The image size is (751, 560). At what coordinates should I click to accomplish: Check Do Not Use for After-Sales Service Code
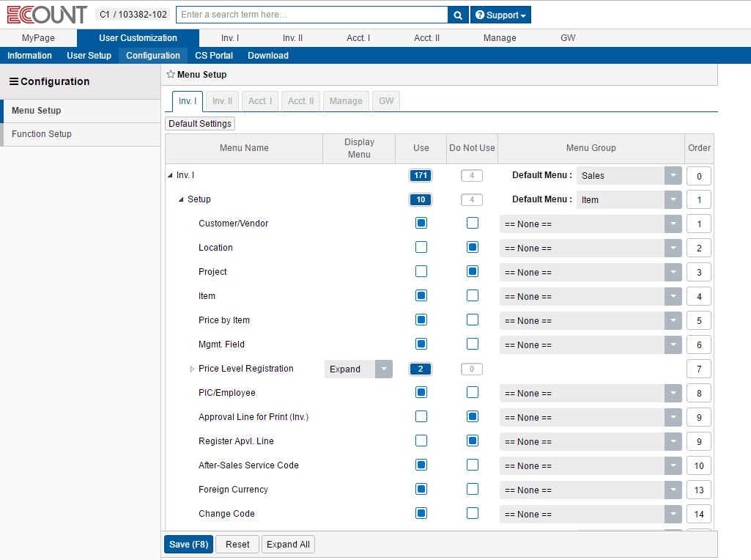(473, 465)
